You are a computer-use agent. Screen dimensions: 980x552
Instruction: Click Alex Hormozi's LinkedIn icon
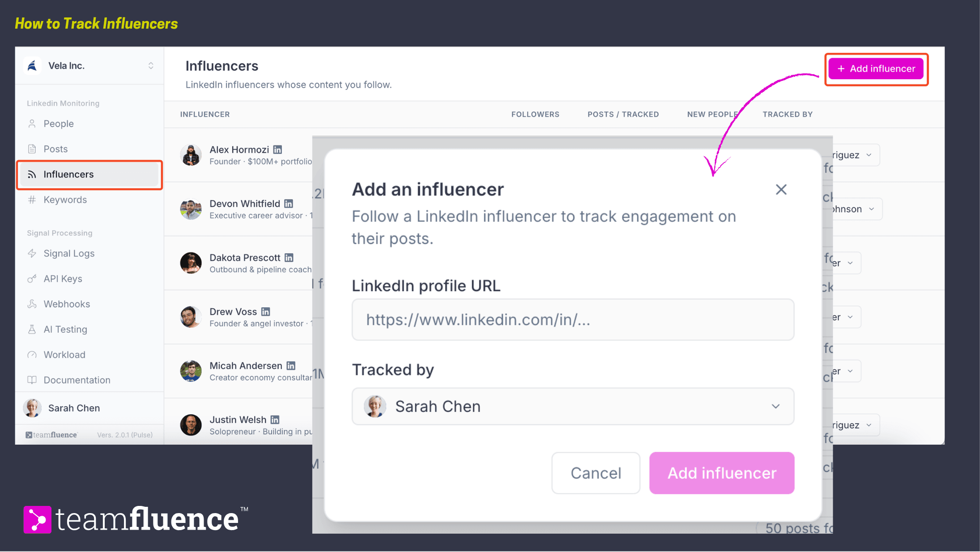pos(277,149)
